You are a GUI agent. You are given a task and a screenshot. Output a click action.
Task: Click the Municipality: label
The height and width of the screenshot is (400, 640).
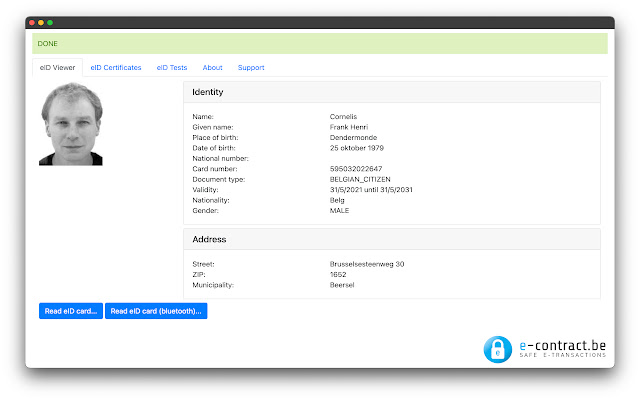213,285
